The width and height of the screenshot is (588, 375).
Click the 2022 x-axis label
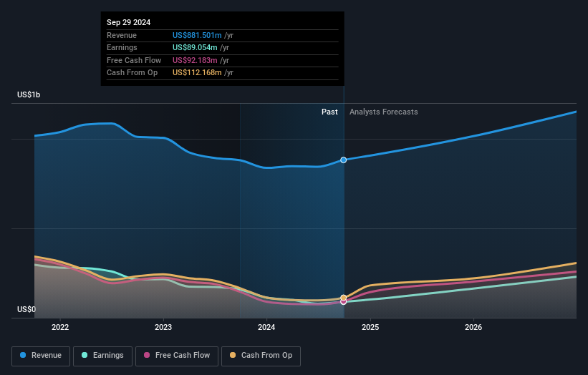pyautogui.click(x=60, y=327)
